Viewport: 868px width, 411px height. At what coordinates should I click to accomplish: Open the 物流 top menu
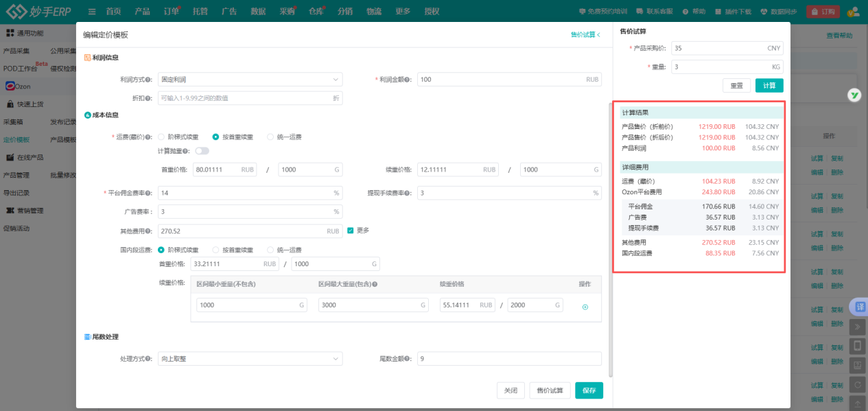click(x=374, y=12)
